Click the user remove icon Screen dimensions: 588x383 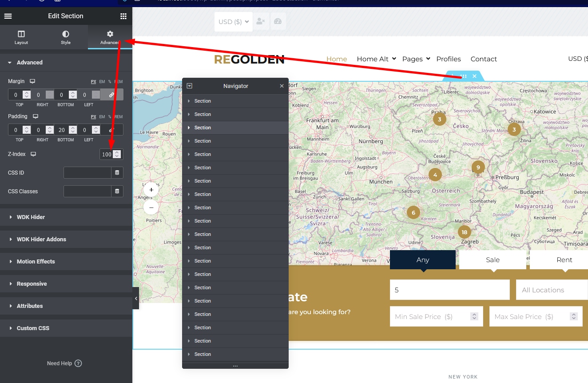pos(261,22)
